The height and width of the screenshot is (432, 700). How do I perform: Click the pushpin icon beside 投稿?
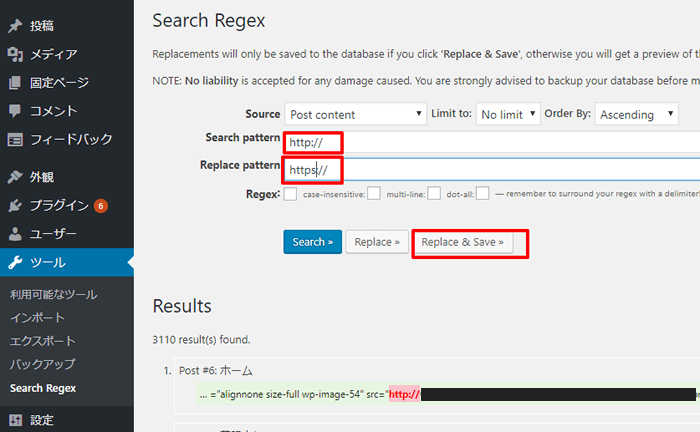15,26
